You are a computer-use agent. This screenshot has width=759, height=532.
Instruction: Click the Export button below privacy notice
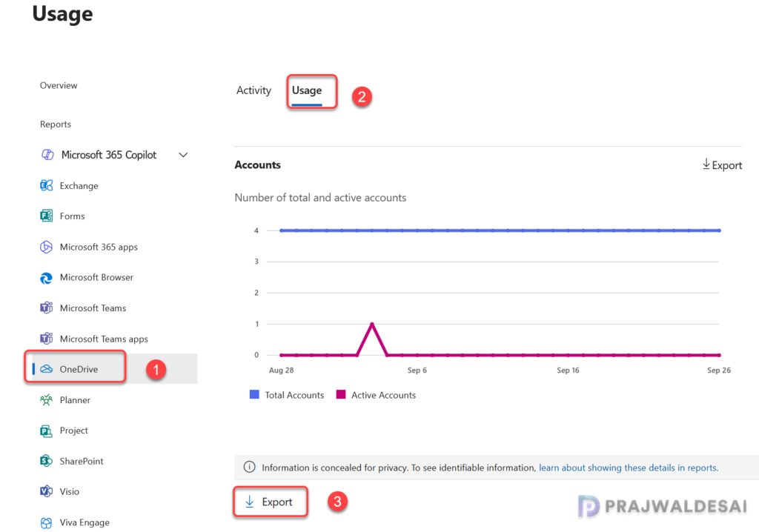coord(271,502)
